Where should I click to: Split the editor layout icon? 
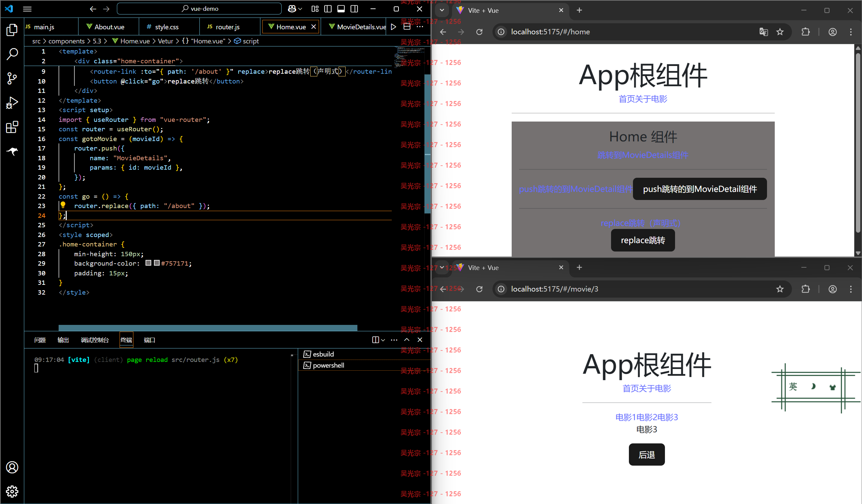pyautogui.click(x=407, y=27)
